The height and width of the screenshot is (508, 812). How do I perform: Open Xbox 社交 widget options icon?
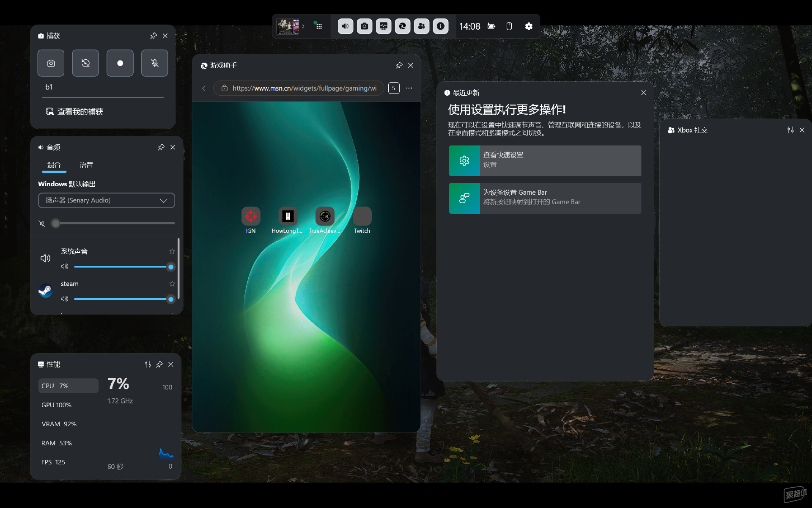[790, 130]
